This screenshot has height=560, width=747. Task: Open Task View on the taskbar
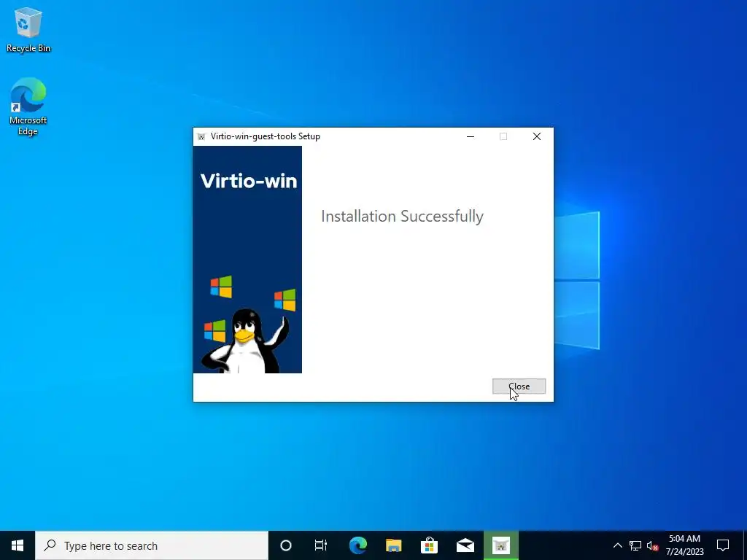321,545
